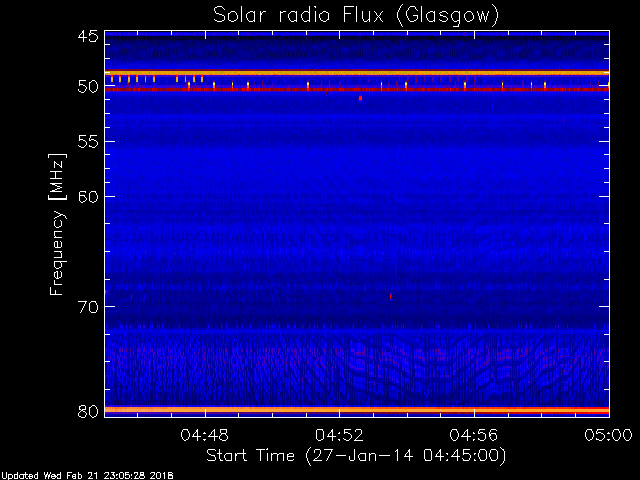
Task: Click the 55 frequency tick label
Action: click(x=89, y=142)
